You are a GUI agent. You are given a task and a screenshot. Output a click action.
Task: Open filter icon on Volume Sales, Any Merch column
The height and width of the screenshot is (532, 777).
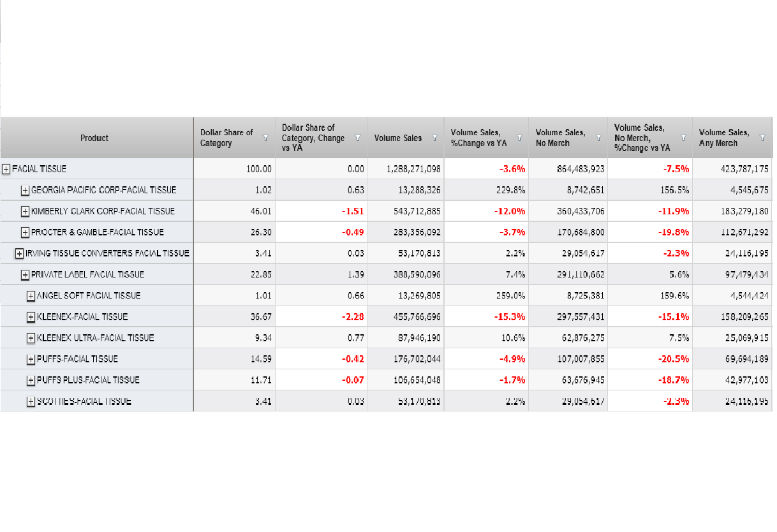762,138
